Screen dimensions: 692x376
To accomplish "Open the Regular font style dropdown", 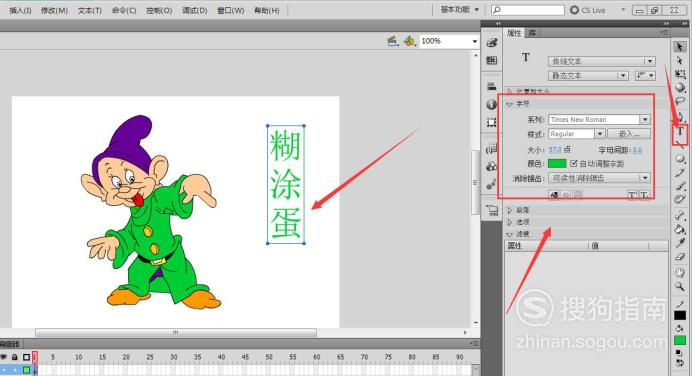I will (x=576, y=134).
